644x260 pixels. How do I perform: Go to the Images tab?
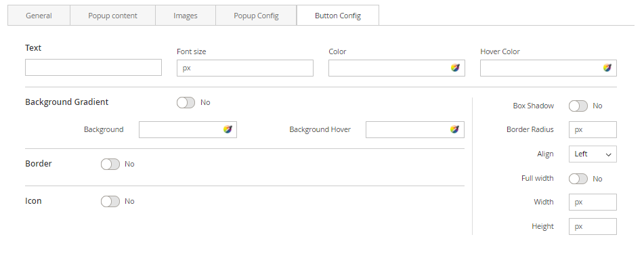click(x=186, y=16)
